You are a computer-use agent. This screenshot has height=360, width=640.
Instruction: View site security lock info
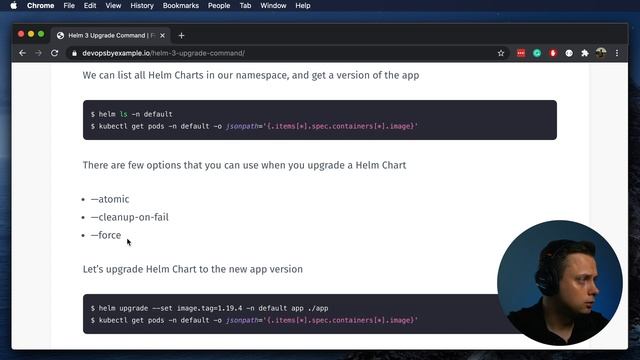pyautogui.click(x=74, y=53)
